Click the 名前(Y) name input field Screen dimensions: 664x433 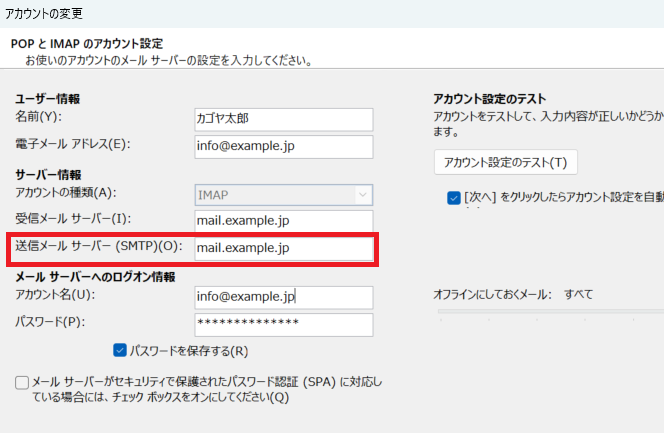click(284, 119)
